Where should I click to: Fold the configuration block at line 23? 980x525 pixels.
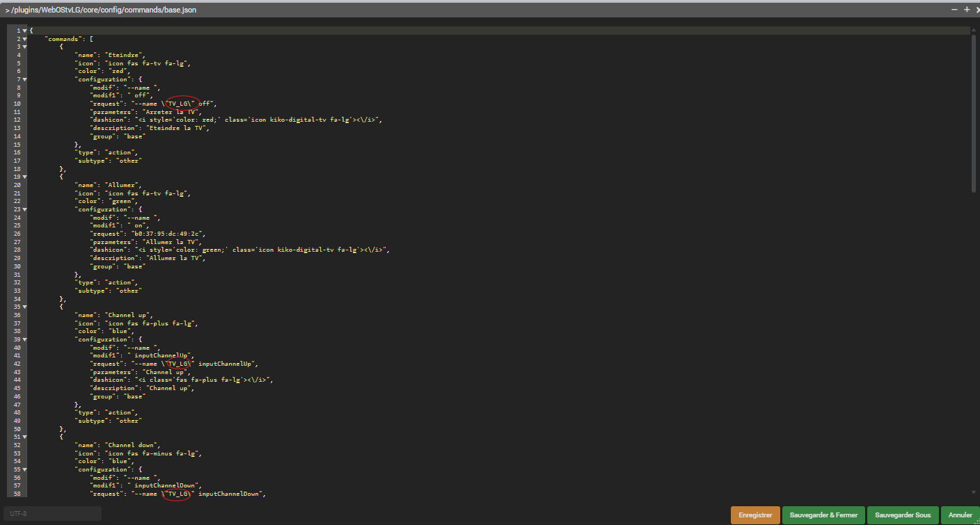(x=24, y=209)
